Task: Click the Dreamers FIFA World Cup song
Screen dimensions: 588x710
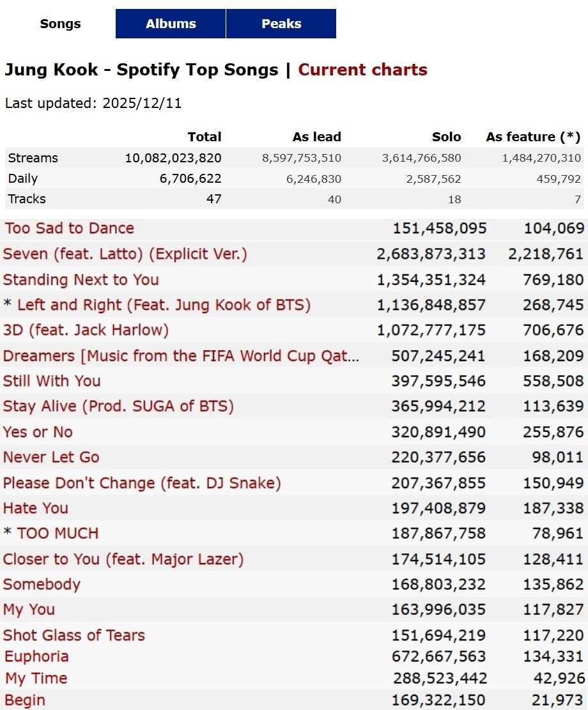Action: 181,356
